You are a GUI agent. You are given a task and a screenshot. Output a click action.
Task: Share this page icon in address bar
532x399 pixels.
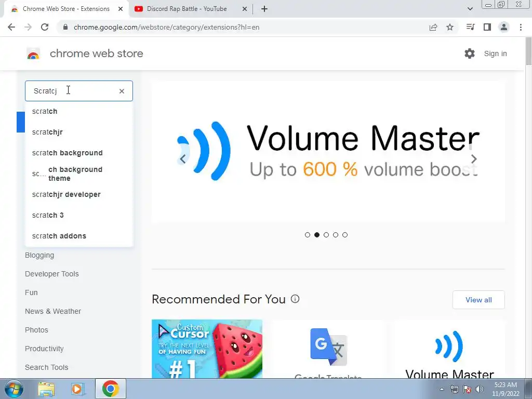coord(433,27)
